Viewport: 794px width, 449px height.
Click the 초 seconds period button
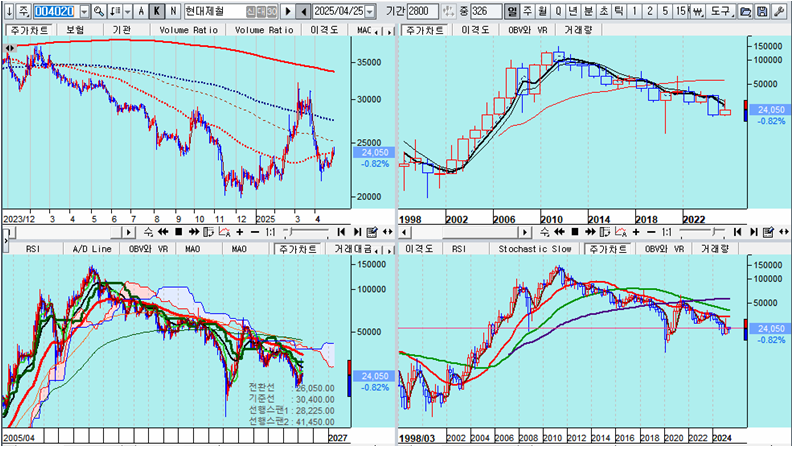pyautogui.click(x=604, y=11)
